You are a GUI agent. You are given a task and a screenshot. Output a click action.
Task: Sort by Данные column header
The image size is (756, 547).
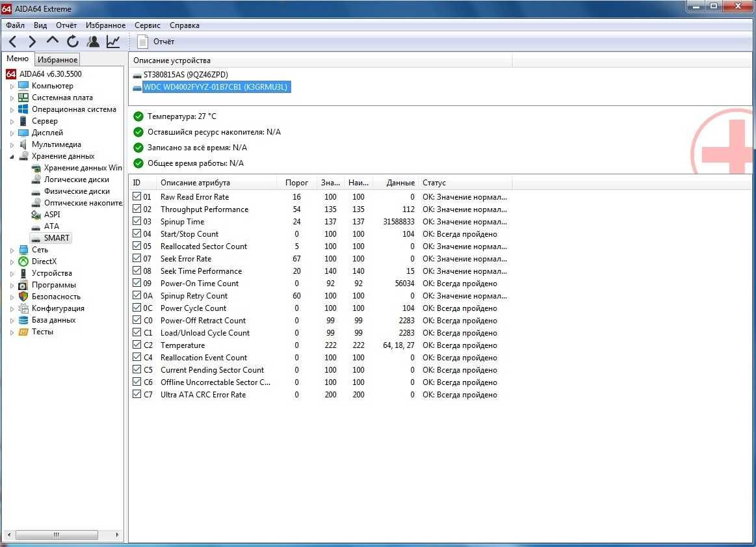[395, 183]
